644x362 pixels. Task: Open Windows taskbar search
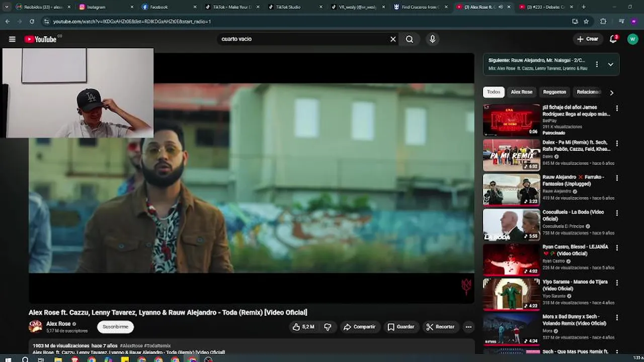[x=25, y=359]
